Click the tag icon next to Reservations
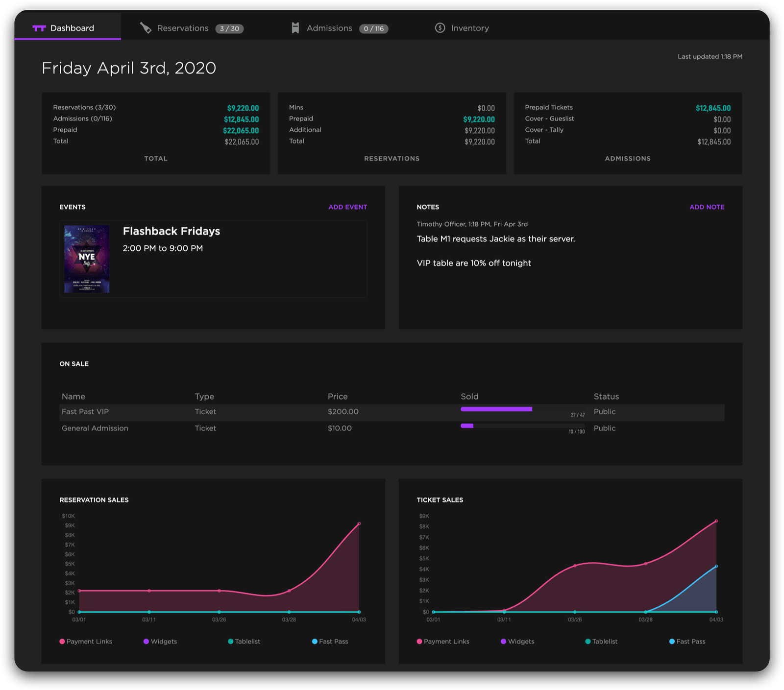Screen dimensions: 784x690 click(x=146, y=28)
